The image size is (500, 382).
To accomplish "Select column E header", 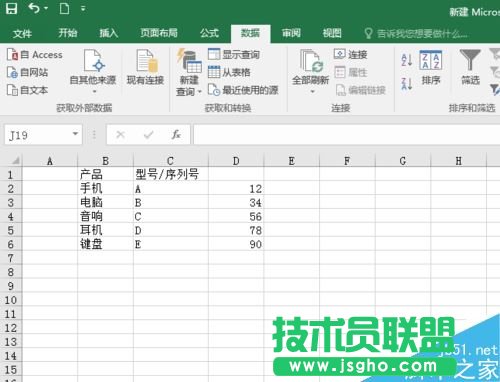I will [292, 161].
